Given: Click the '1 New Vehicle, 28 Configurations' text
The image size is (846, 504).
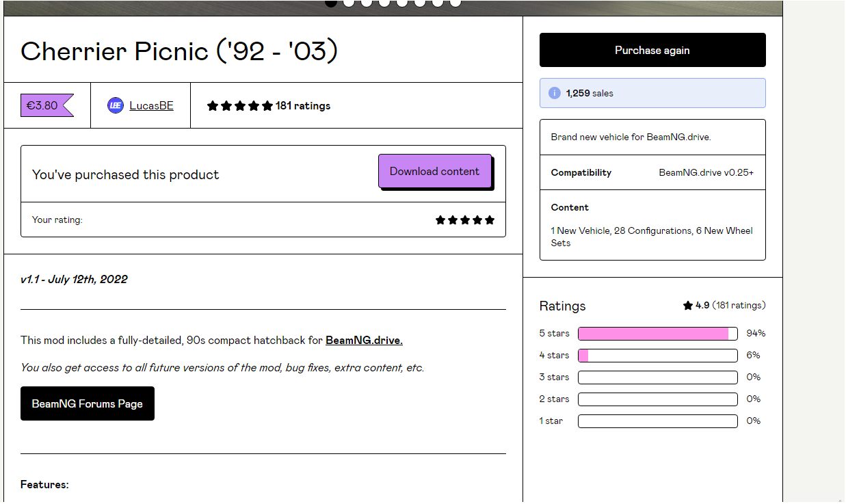Looking at the screenshot, I should [x=621, y=230].
